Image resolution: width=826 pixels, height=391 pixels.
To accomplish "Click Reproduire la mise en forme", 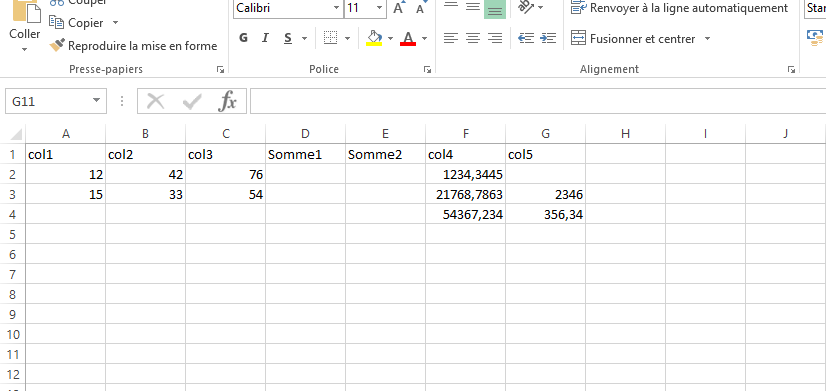I will [x=133, y=46].
